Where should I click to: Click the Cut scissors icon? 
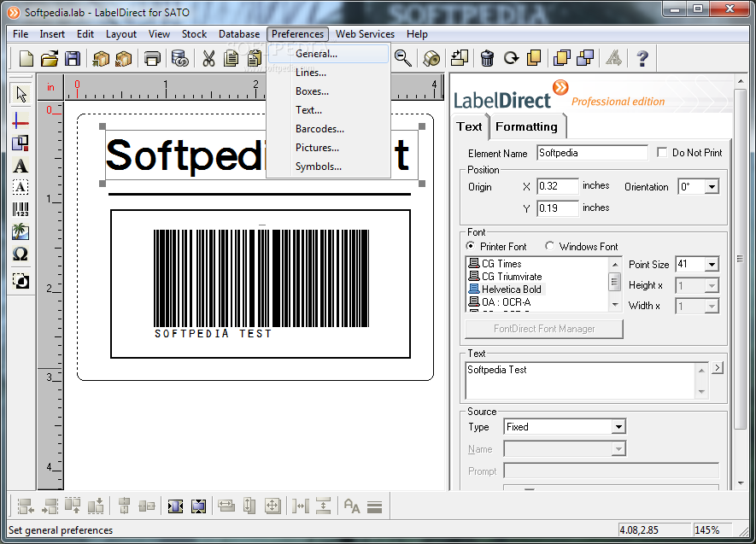click(208, 59)
